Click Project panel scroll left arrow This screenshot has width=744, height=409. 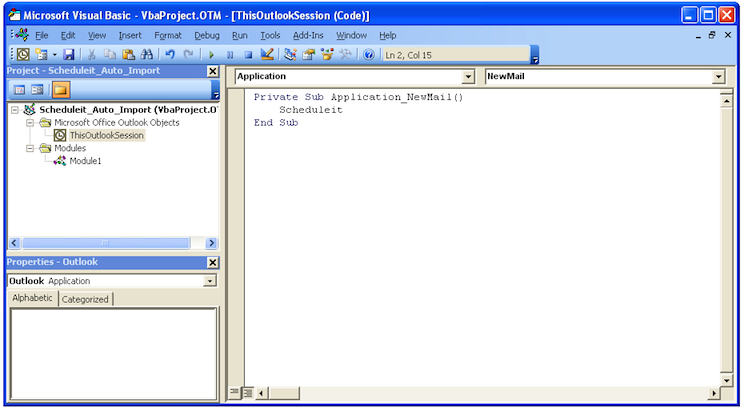point(14,243)
